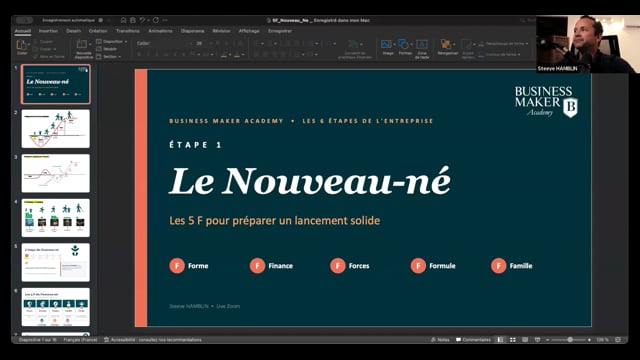Select slide 5 thumbnail
Viewport: 640px width, 360px height.
pyautogui.click(x=56, y=262)
